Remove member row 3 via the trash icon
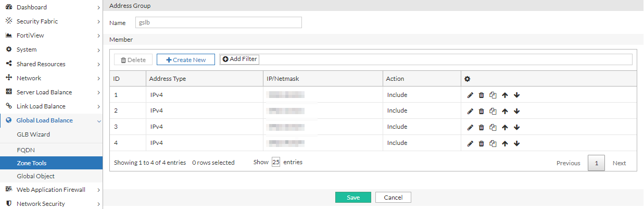 (482, 127)
